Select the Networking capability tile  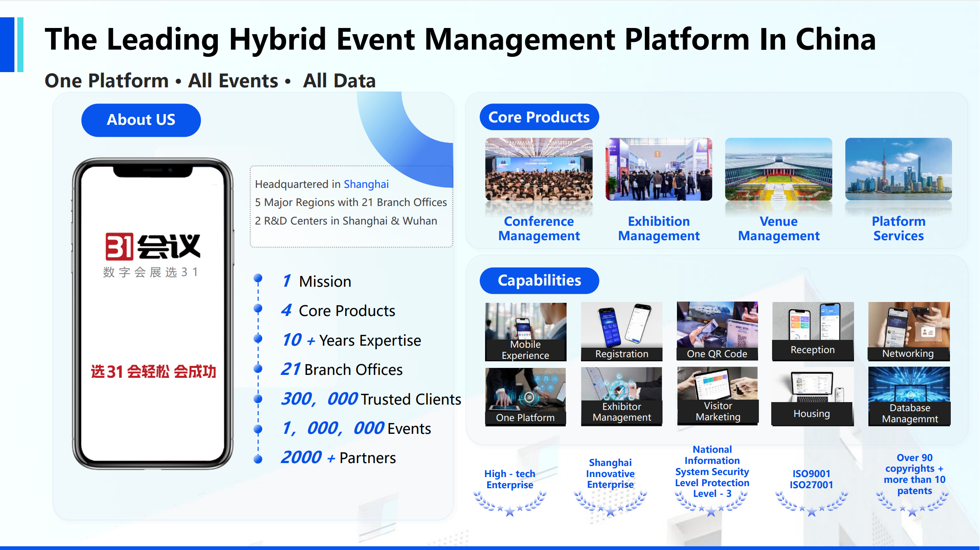pos(908,331)
